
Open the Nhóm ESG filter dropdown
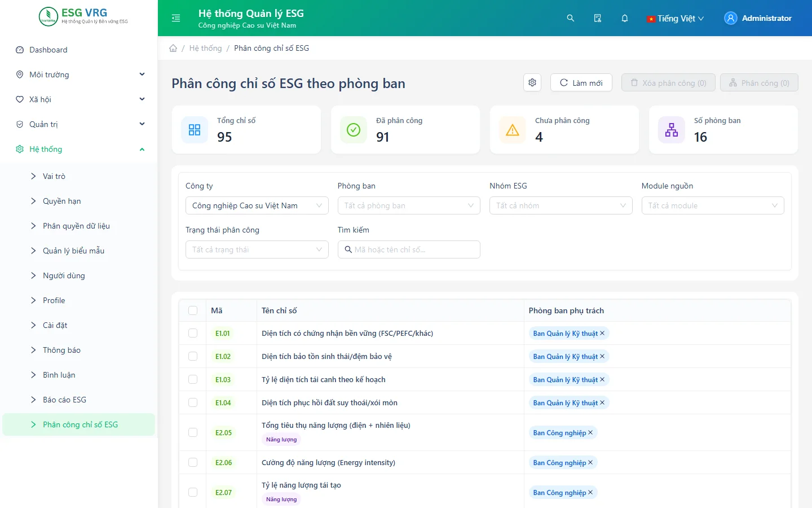pos(561,205)
